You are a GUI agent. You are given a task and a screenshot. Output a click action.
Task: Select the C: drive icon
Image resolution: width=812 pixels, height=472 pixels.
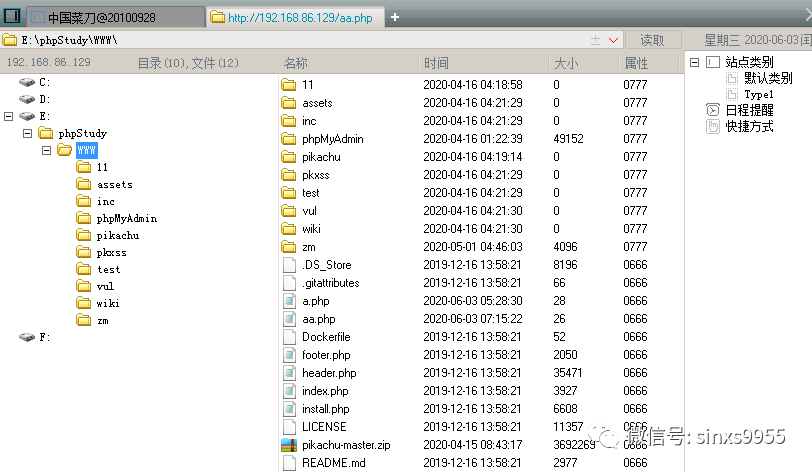click(x=27, y=82)
